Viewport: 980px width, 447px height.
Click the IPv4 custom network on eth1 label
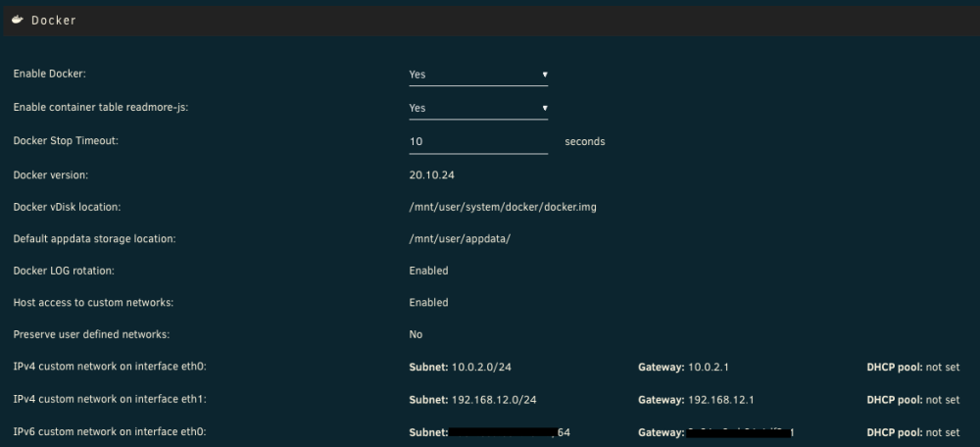110,399
